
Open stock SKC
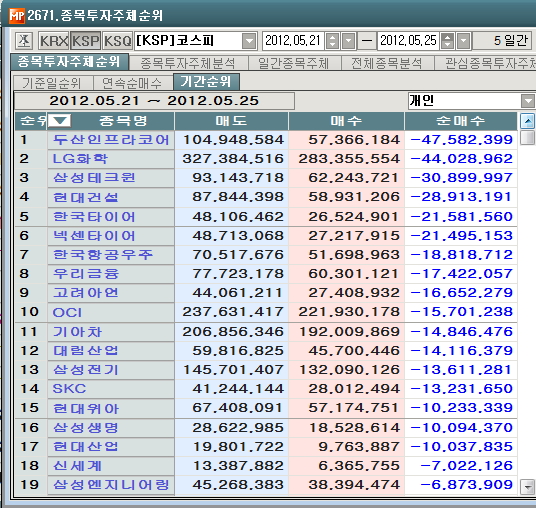point(111,389)
